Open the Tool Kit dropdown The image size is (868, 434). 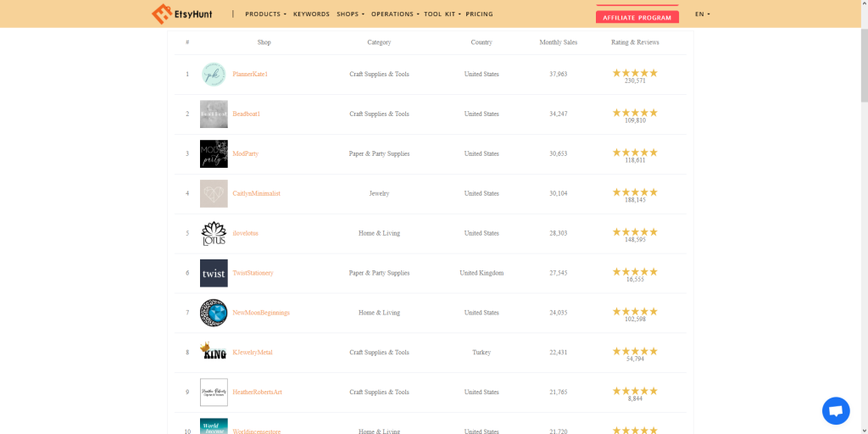(x=444, y=14)
